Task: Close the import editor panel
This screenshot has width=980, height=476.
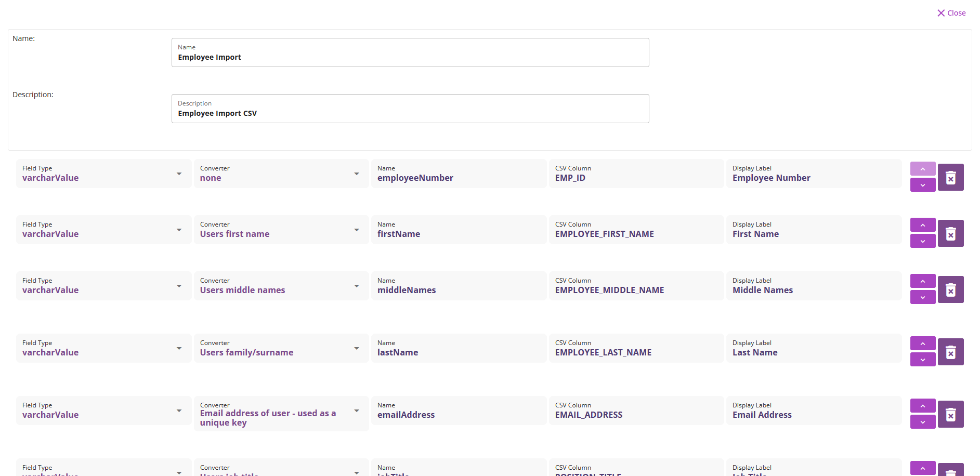Action: tap(951, 13)
